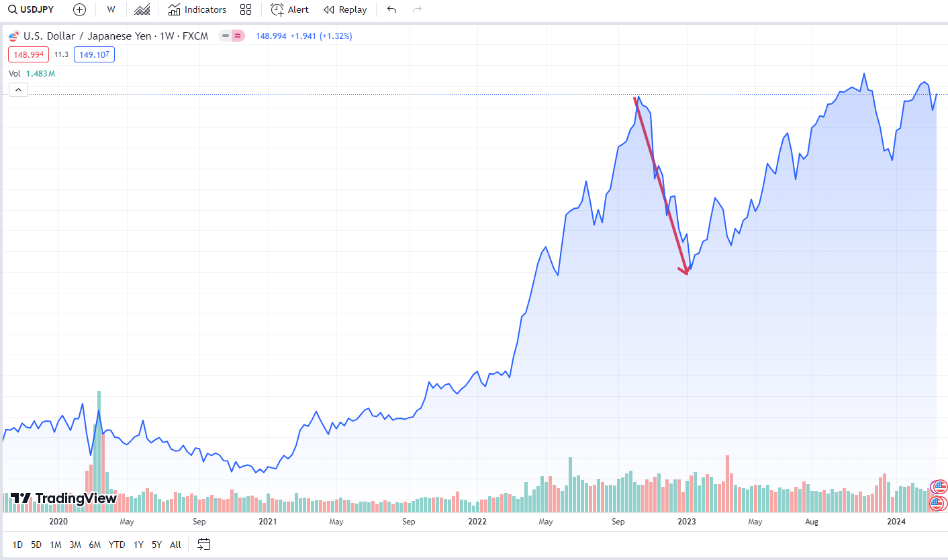This screenshot has height=560, width=948.
Task: Select the YTD time range
Action: click(x=117, y=545)
